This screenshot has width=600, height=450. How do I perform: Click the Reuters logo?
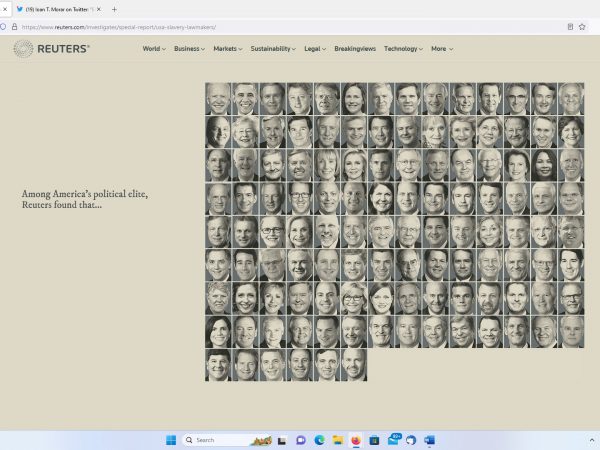(x=51, y=48)
